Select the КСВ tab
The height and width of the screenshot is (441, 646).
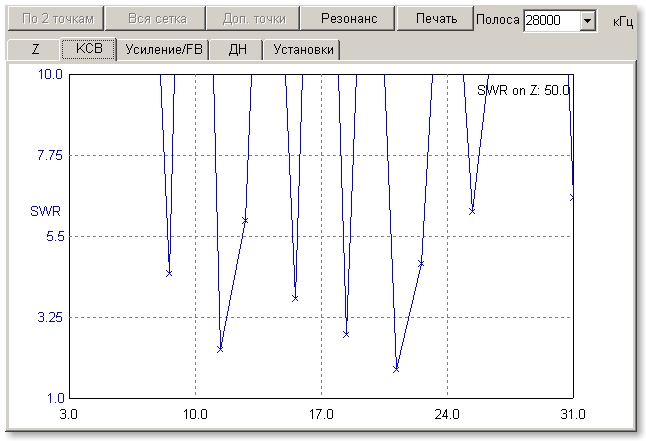(89, 49)
